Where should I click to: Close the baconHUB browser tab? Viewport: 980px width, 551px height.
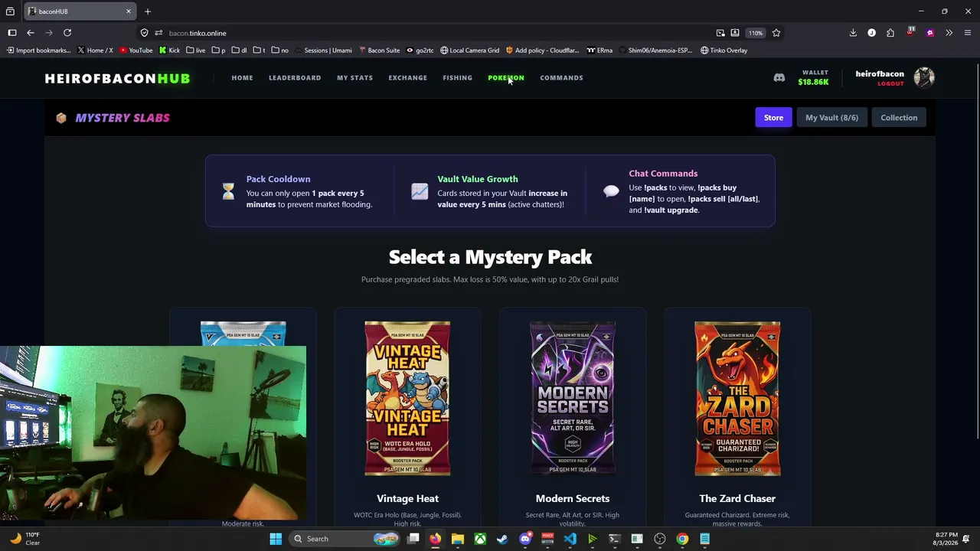click(x=129, y=11)
